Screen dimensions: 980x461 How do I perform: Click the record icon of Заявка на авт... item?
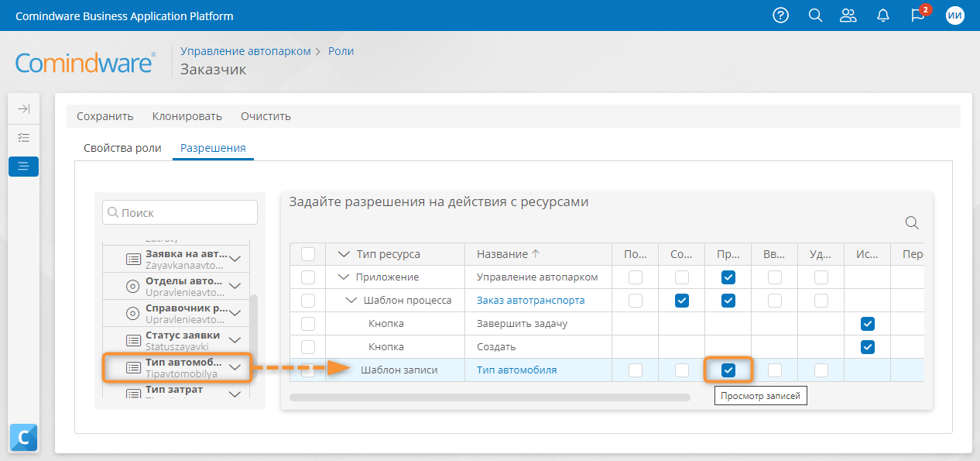point(133,259)
